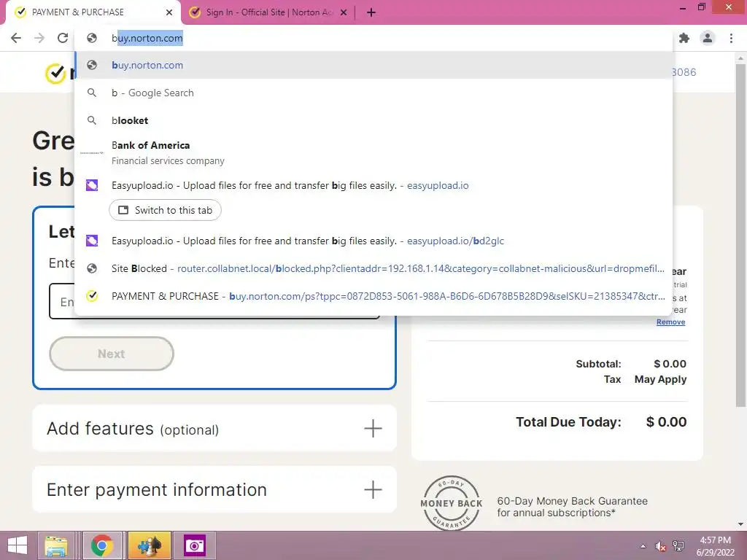
Task: Click the Total Due Today $ 0.00 amount
Action: tap(666, 422)
